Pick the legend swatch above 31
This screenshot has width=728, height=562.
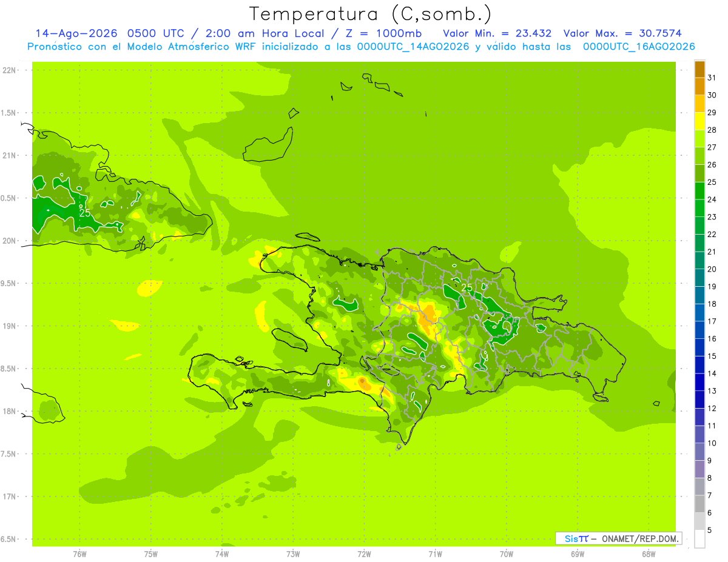pyautogui.click(x=699, y=69)
